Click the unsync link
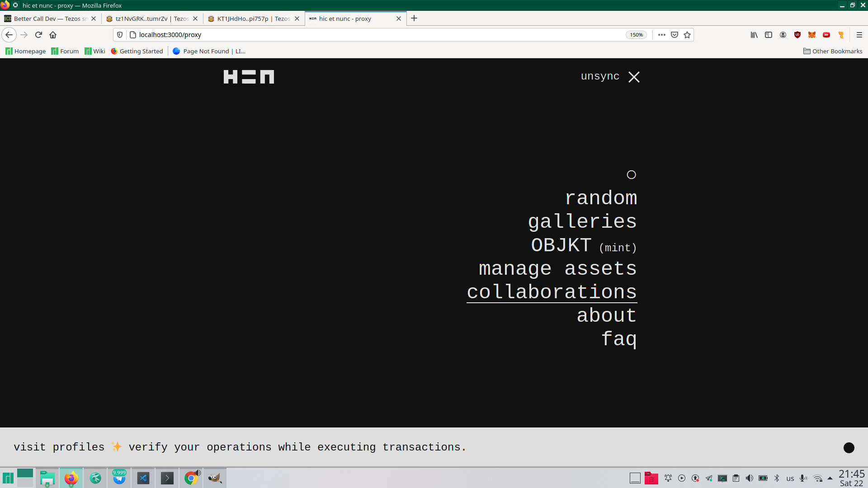 [600, 76]
